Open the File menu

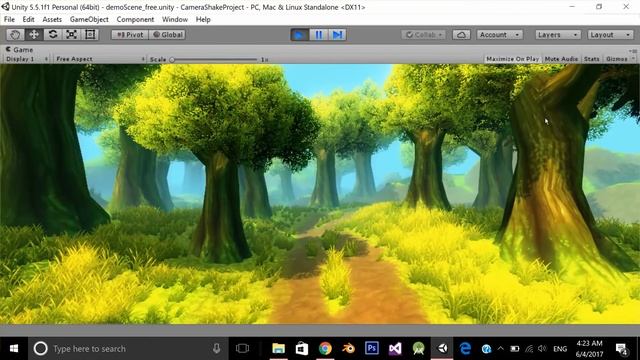pos(9,19)
